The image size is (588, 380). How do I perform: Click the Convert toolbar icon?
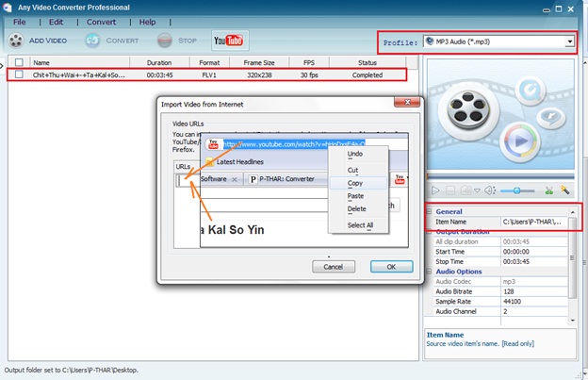click(92, 41)
